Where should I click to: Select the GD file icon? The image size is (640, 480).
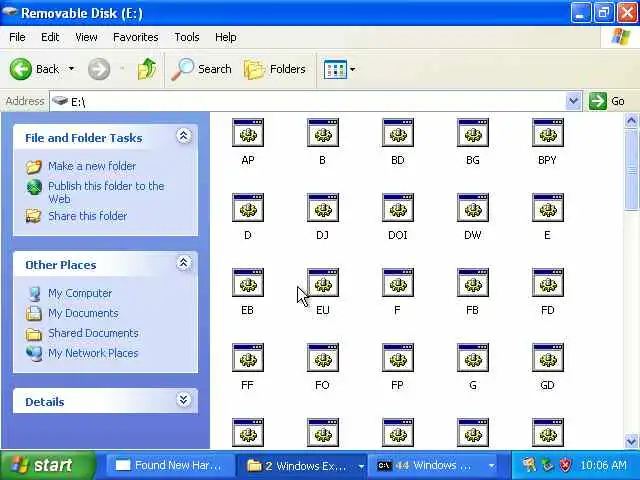pyautogui.click(x=548, y=358)
